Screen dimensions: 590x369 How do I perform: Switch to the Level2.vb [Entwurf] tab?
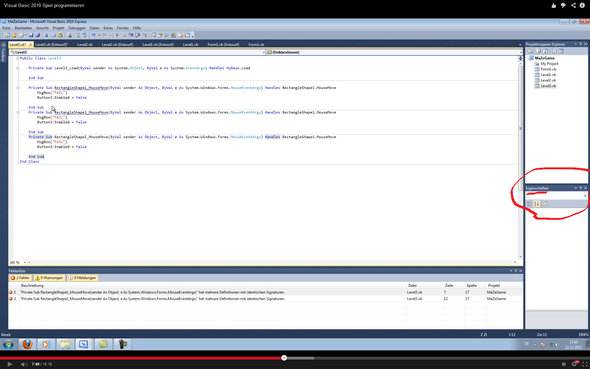click(x=117, y=44)
